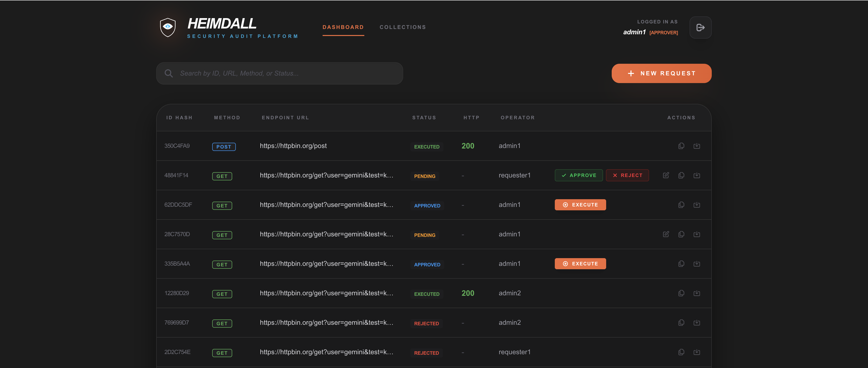Approve request 48841F14
The image size is (868, 368).
[579, 175]
